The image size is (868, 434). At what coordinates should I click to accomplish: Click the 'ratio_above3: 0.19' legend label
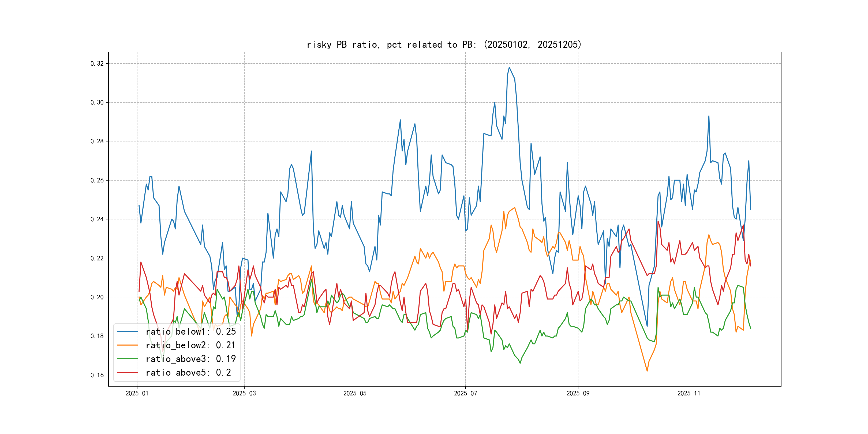pos(191,359)
